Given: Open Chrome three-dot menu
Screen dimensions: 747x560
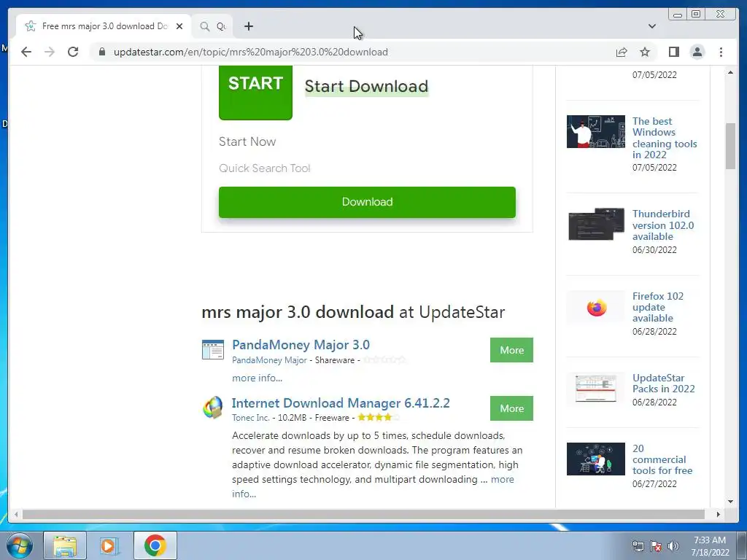Looking at the screenshot, I should pyautogui.click(x=721, y=52).
